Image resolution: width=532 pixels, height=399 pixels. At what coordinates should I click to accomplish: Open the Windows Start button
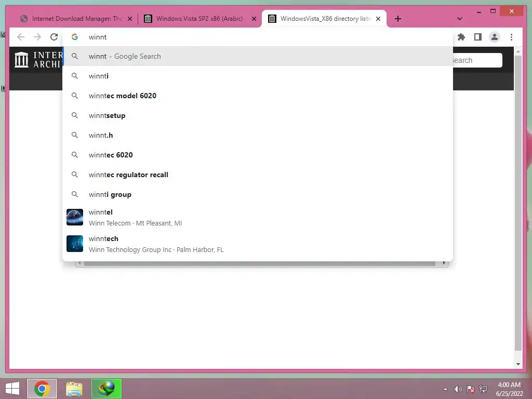(x=12, y=389)
